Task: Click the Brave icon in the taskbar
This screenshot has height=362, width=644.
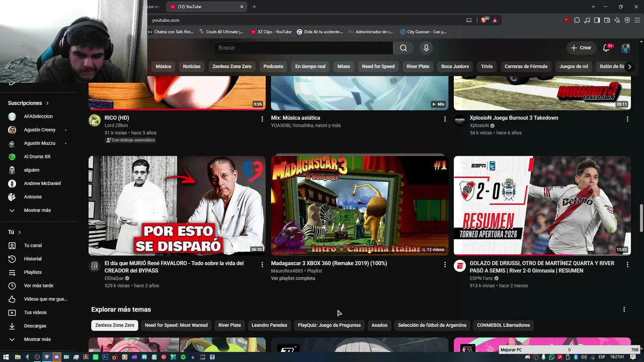Action: click(x=47, y=357)
